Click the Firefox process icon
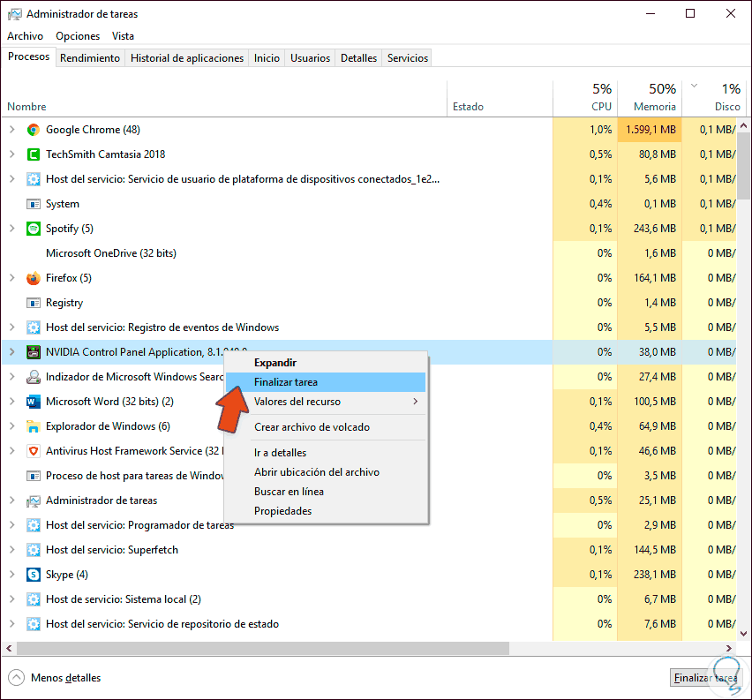 point(33,278)
